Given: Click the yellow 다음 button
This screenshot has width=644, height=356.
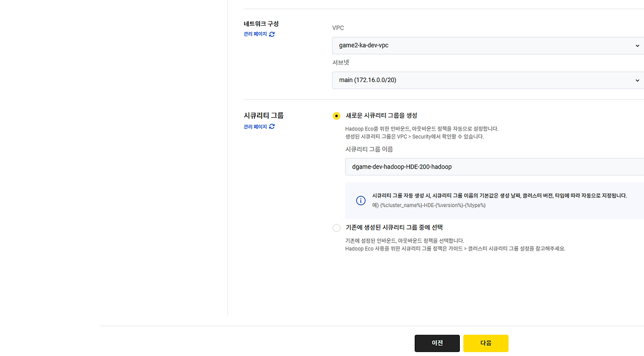Looking at the screenshot, I should (x=486, y=343).
